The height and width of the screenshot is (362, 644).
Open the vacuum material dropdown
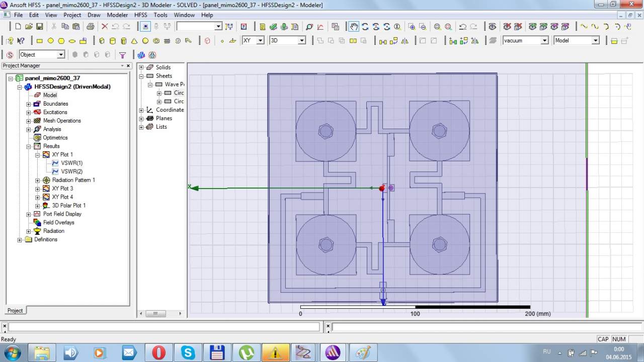[544, 41]
